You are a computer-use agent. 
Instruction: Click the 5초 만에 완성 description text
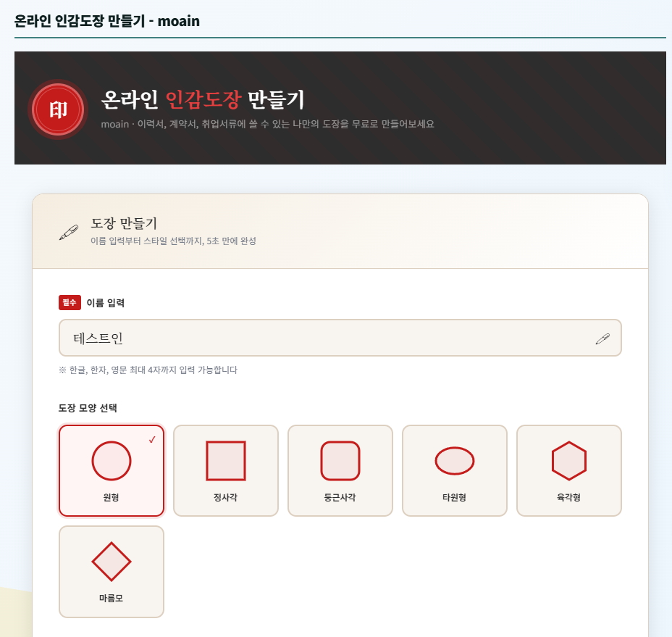tap(173, 241)
